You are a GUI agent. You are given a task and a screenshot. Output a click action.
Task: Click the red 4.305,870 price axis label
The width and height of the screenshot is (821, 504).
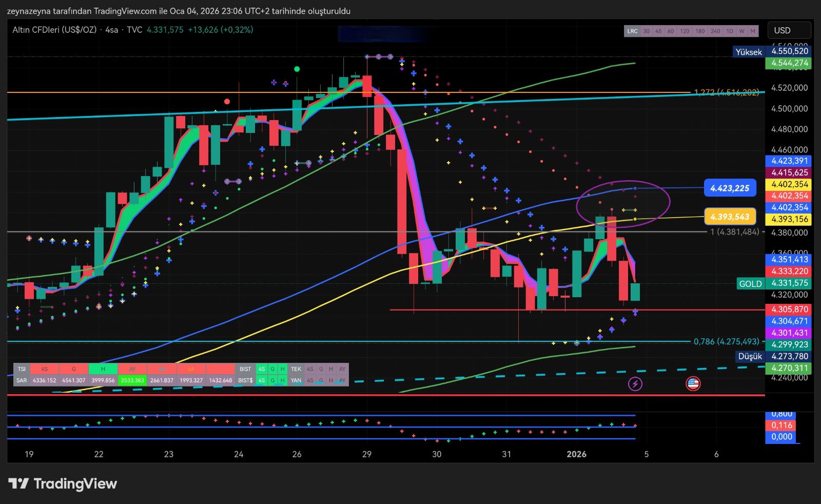coord(790,309)
